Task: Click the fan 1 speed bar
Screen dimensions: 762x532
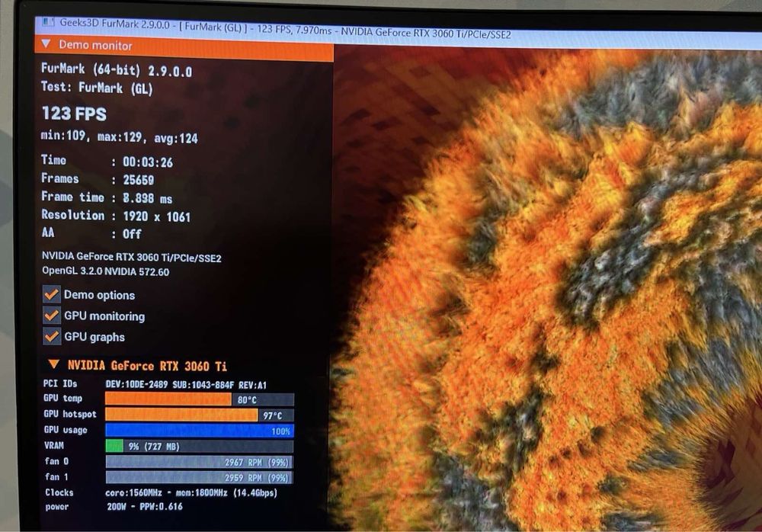Action: point(199,478)
